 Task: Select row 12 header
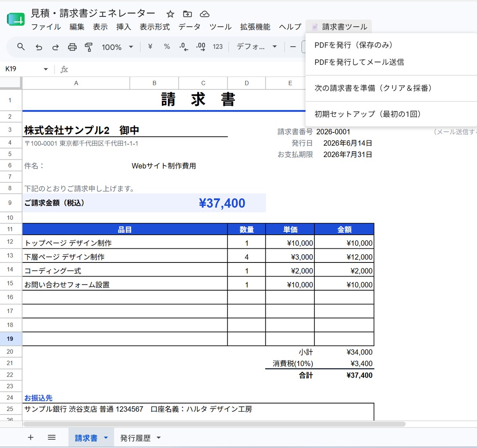10,242
